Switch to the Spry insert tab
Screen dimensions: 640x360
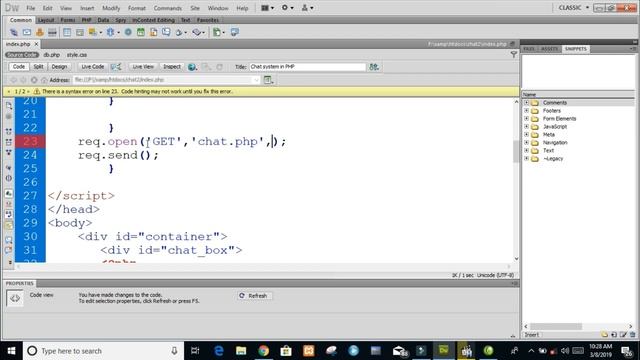coord(121,20)
